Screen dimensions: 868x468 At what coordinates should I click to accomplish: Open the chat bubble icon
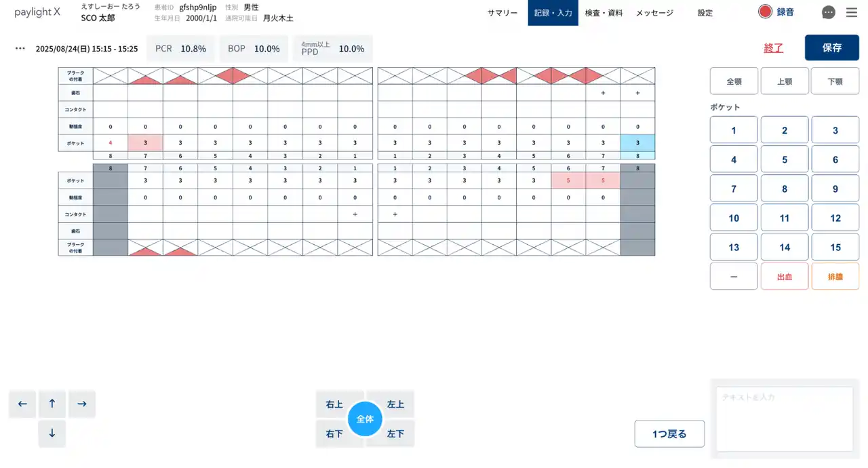pos(828,12)
